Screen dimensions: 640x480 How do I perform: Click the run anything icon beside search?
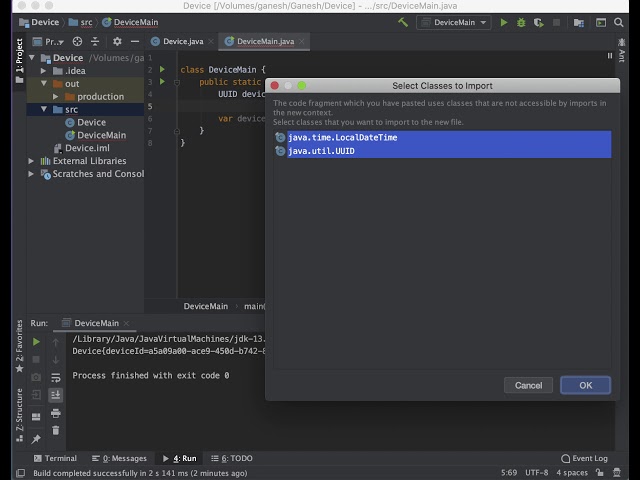[601, 22]
